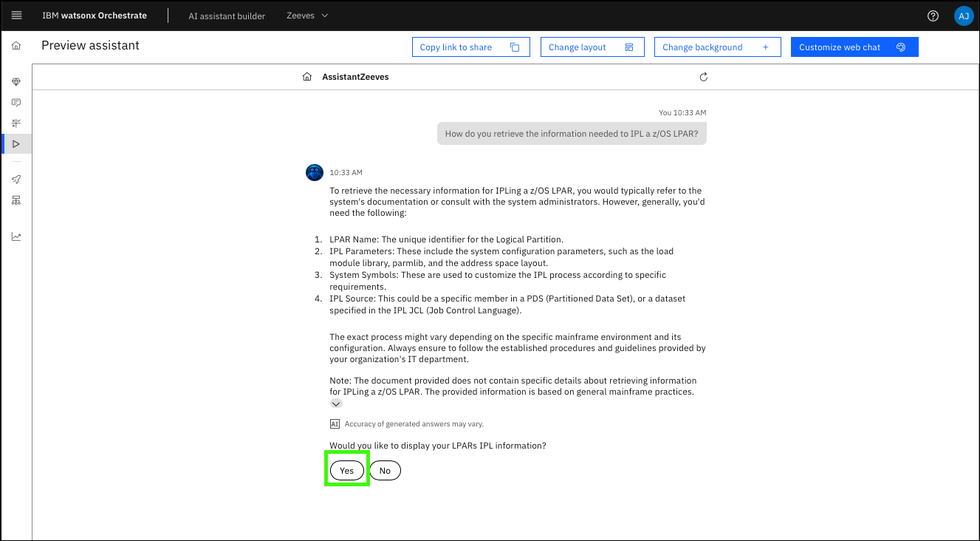
Task: Expand the chevron below the generated answer
Action: pyautogui.click(x=336, y=404)
